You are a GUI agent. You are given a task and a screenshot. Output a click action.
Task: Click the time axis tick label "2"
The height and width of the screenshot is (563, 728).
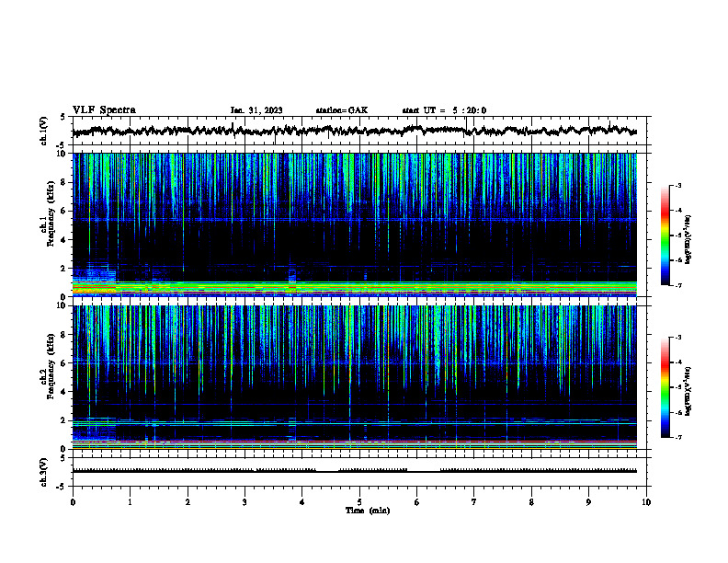click(188, 502)
